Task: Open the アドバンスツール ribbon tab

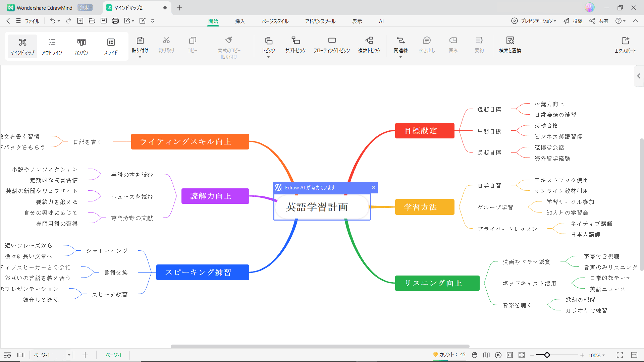Action: pyautogui.click(x=320, y=21)
